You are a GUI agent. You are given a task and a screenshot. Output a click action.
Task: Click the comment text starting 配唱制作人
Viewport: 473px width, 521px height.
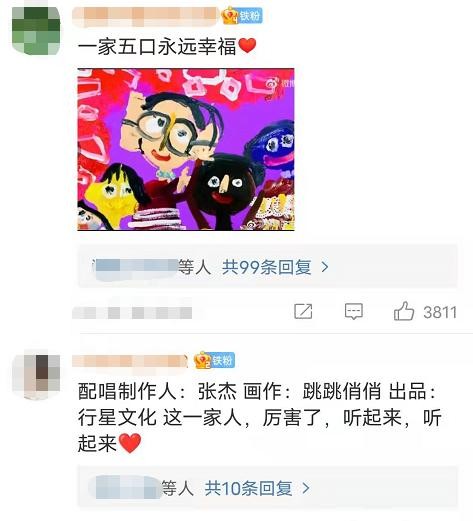tap(259, 417)
